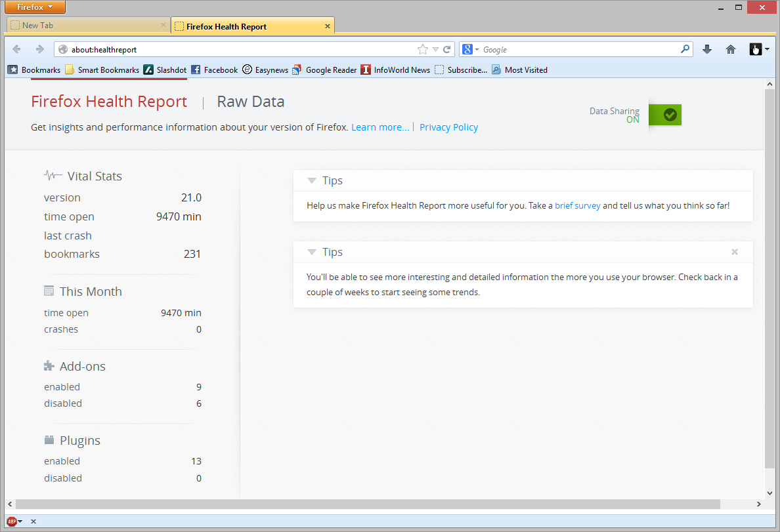Click the forward navigation arrow
780x532 pixels.
click(40, 49)
